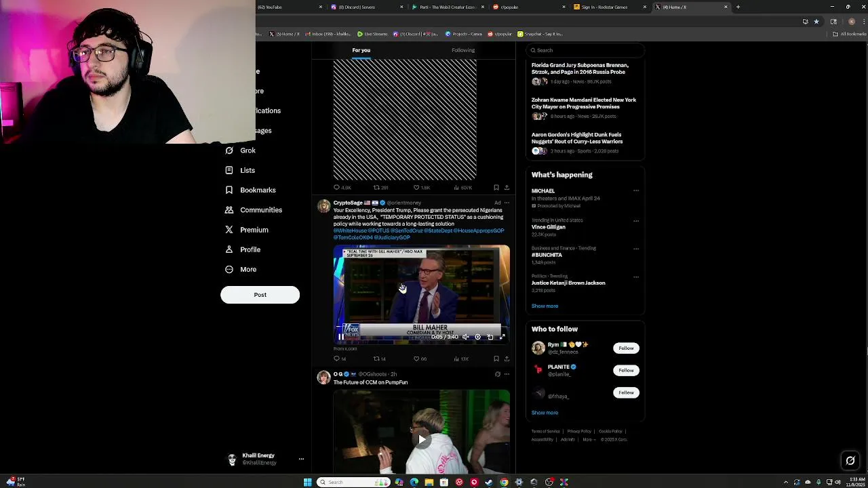868x488 pixels.
Task: View analytics of the CryptoSage post
Action: pyautogui.click(x=460, y=359)
